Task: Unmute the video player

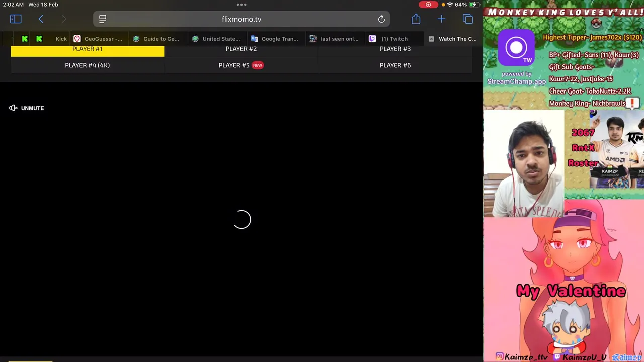Action: (x=27, y=108)
